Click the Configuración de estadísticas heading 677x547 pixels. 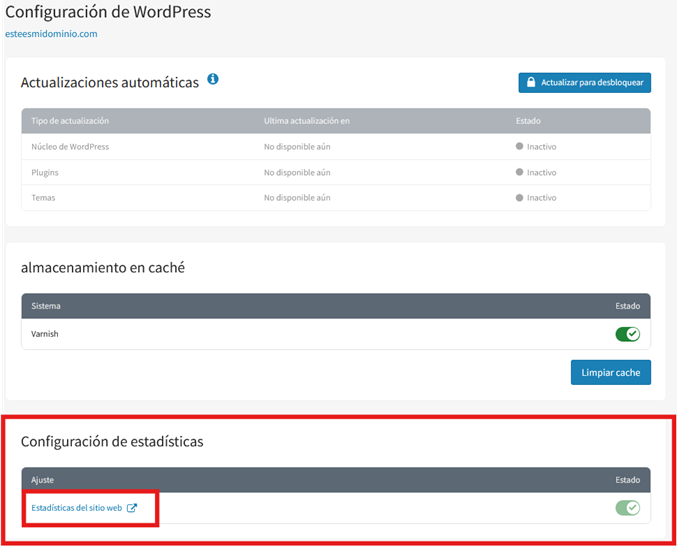112,441
